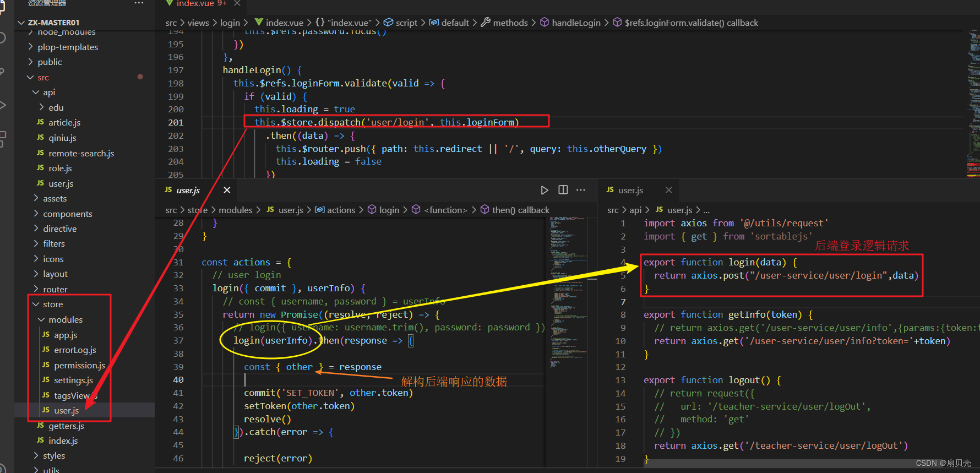This screenshot has width=980, height=473.
Task: Click 'views' in top breadcrumb
Action: click(198, 23)
